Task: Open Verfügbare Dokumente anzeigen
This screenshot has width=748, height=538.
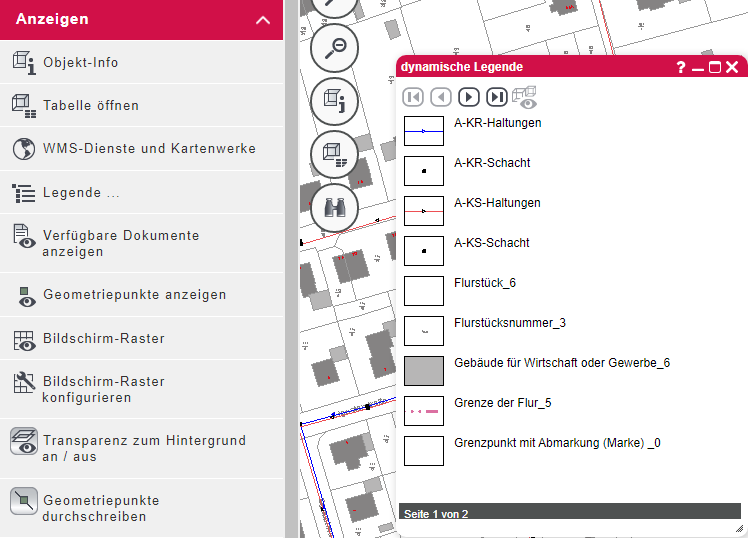Action: pyautogui.click(x=121, y=243)
